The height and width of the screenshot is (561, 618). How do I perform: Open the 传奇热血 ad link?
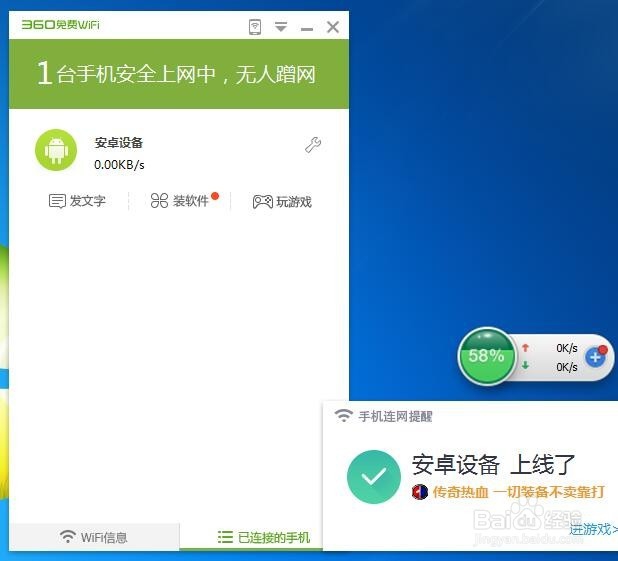(x=518, y=492)
